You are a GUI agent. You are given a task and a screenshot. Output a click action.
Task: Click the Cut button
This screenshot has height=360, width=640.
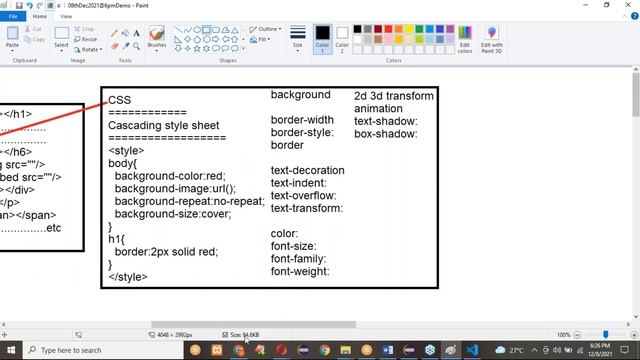coord(33,29)
